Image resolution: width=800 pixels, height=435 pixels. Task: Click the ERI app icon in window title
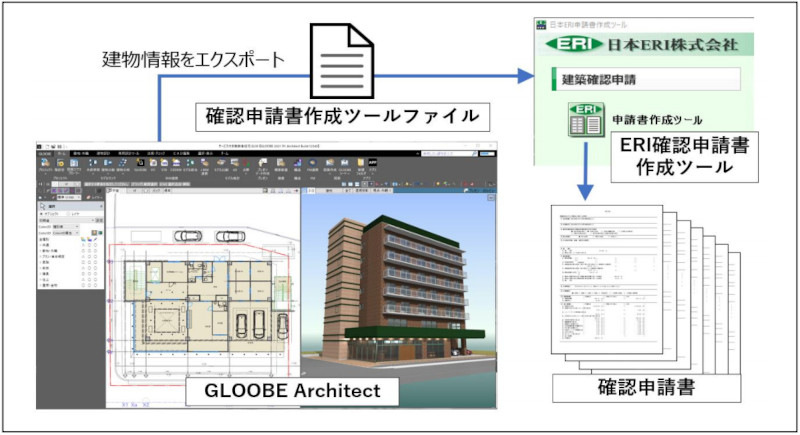[541, 24]
